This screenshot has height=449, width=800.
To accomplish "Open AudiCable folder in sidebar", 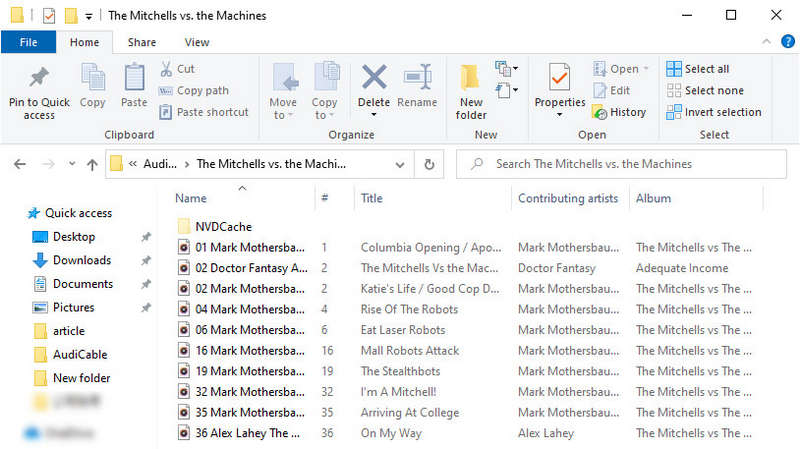I will pyautogui.click(x=70, y=355).
